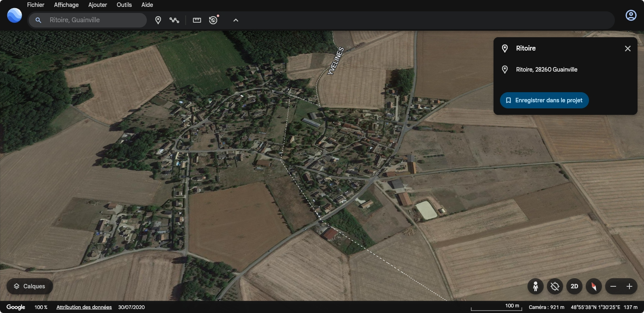Zoom out with the minus button
Viewport: 644px width, 313px height.
point(613,286)
